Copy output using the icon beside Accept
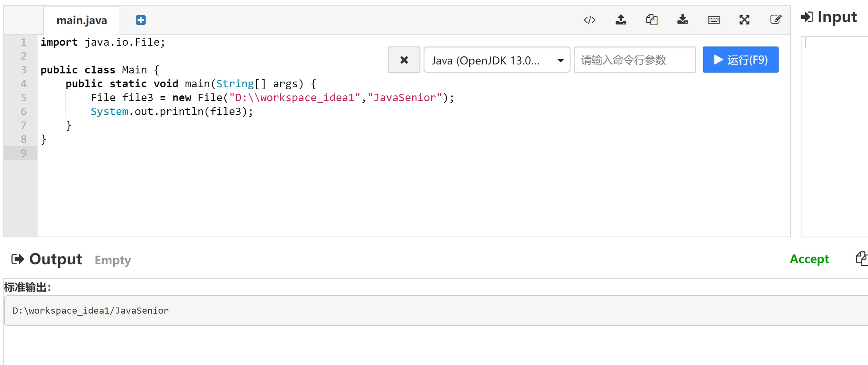Image resolution: width=868 pixels, height=365 pixels. [x=861, y=259]
